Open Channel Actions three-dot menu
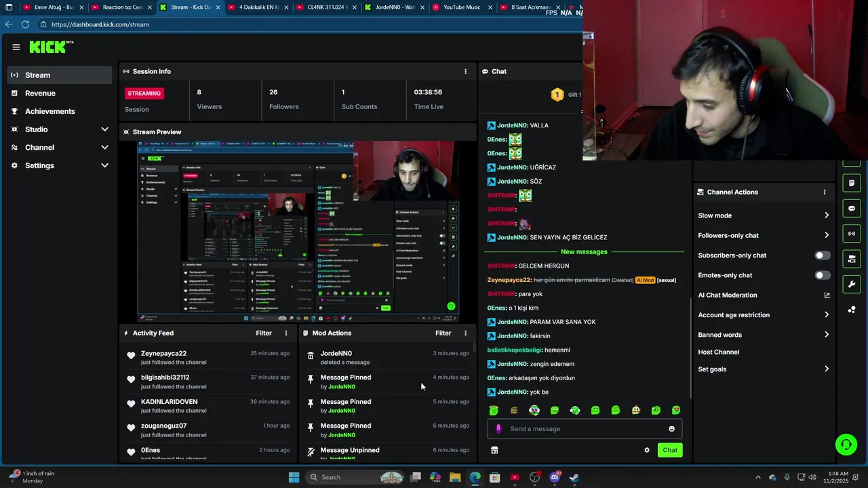Viewport: 868px width, 488px height. click(x=824, y=192)
